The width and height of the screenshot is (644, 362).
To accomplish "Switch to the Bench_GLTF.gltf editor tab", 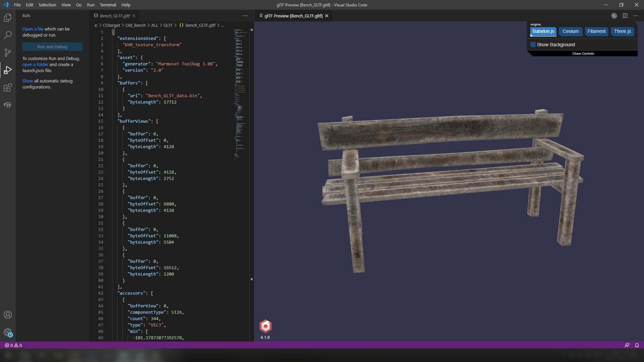I will click(114, 16).
